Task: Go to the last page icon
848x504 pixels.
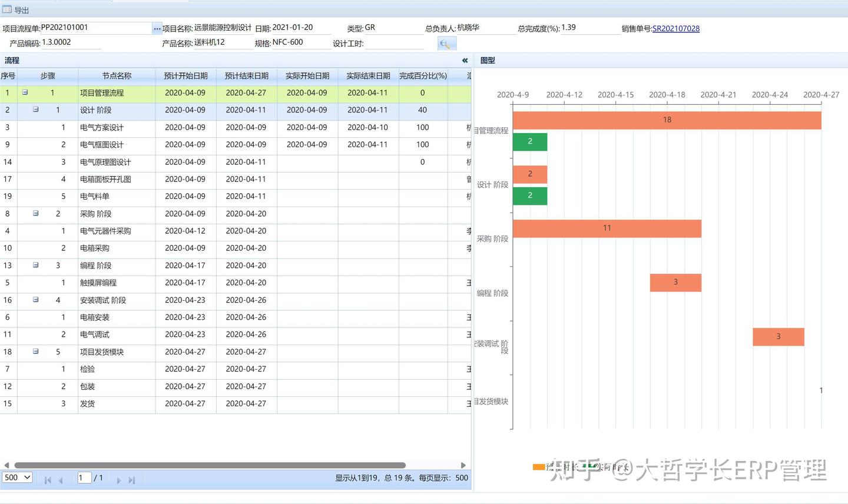Action: click(x=132, y=480)
